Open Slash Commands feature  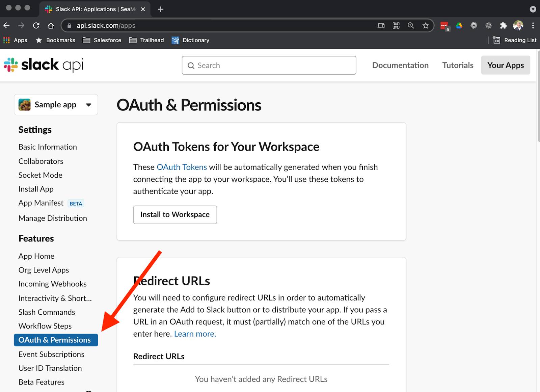tap(47, 312)
